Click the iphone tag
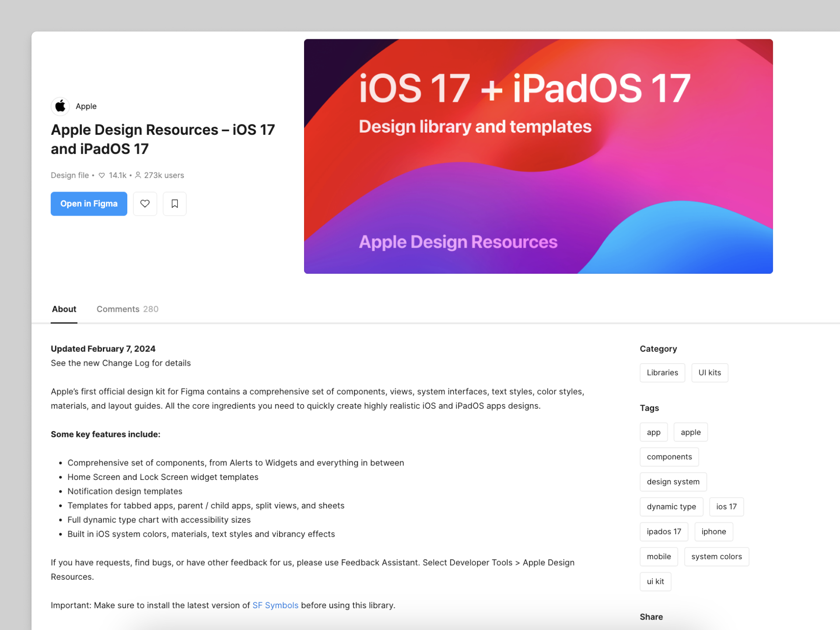This screenshot has height=630, width=840. pyautogui.click(x=713, y=532)
